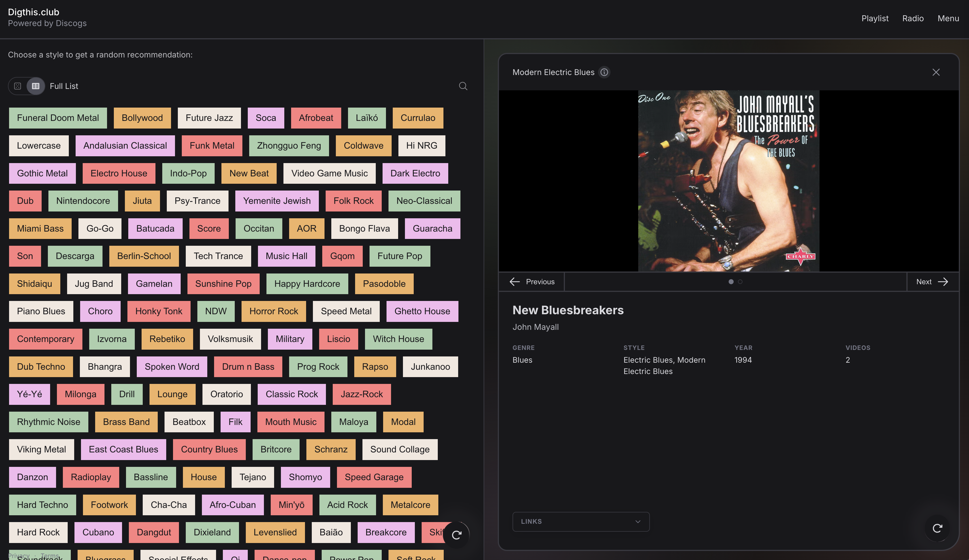Viewport: 969px width, 560px height.
Task: Choose the Funeral Doom Metal style
Action: pos(58,118)
